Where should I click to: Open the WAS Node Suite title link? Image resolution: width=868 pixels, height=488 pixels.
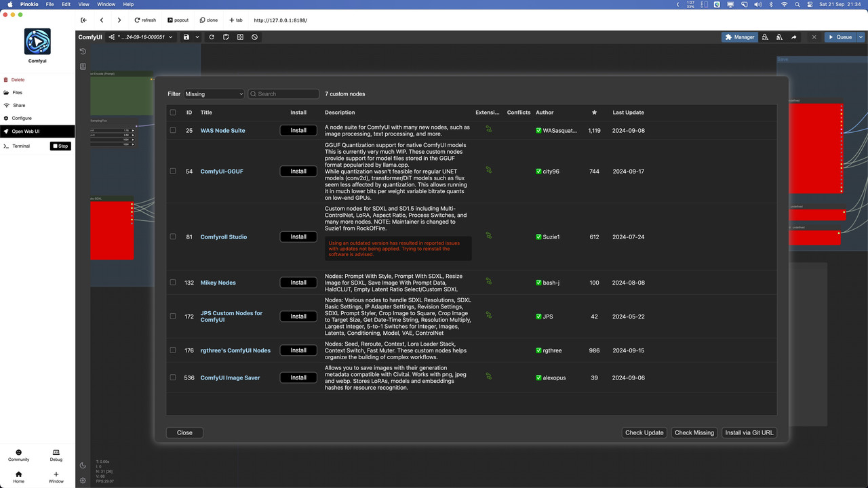click(222, 130)
